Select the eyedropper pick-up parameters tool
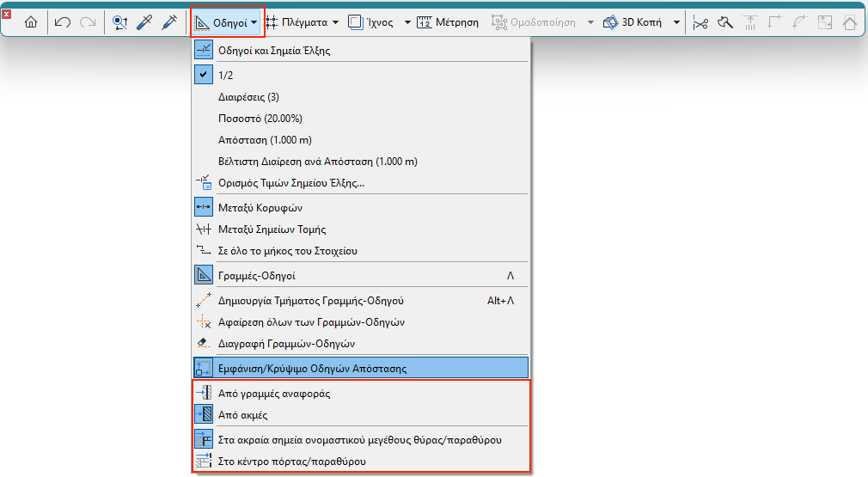Screen dimensions: 868x477 [x=144, y=22]
